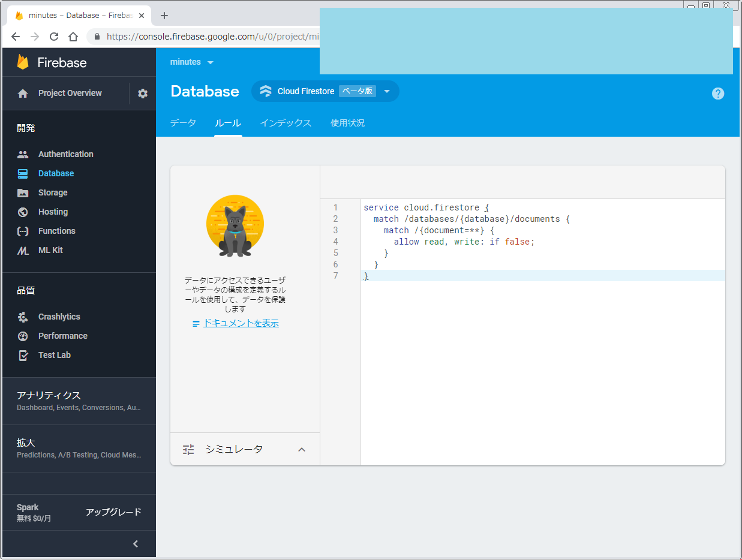Screen dimensions: 742x560
Task: Click the browser address bar URL
Action: [x=213, y=37]
